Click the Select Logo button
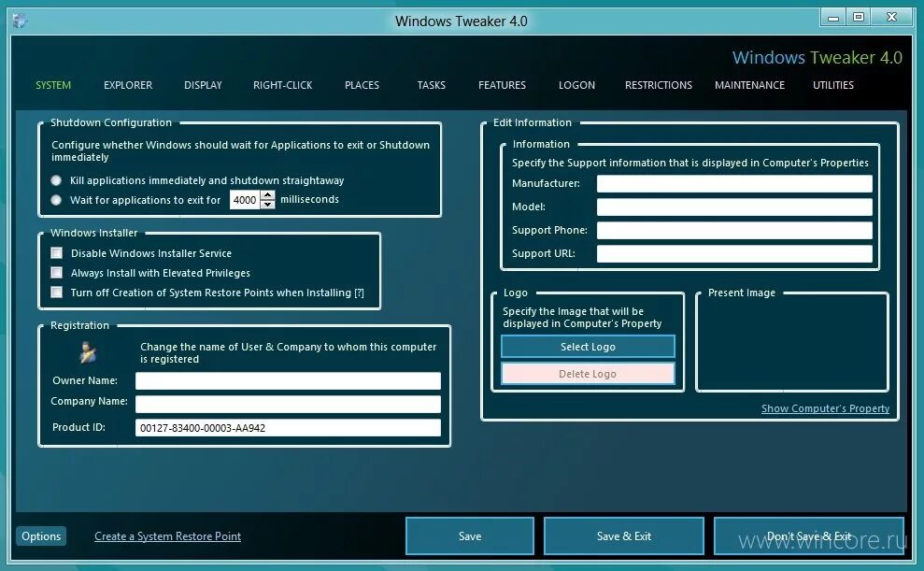 pos(588,346)
